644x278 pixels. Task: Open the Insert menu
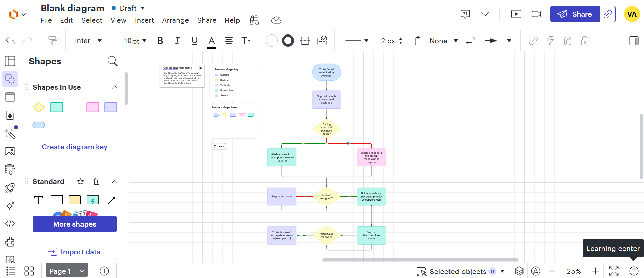(144, 20)
